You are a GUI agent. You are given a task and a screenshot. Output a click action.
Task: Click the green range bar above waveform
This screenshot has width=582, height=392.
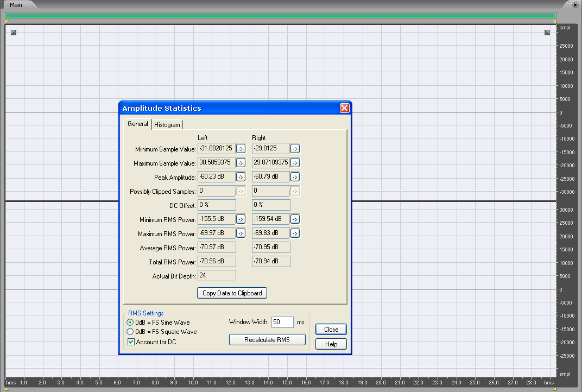281,15
